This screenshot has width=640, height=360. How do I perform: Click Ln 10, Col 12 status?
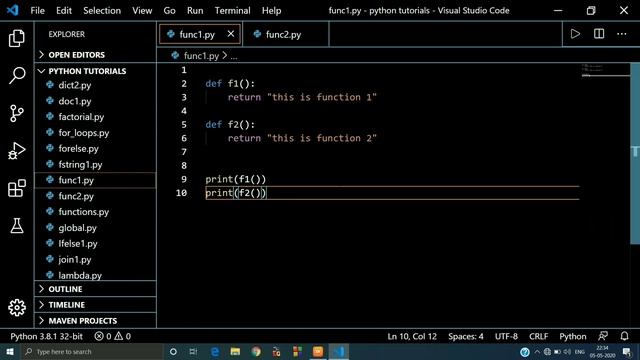click(412, 336)
